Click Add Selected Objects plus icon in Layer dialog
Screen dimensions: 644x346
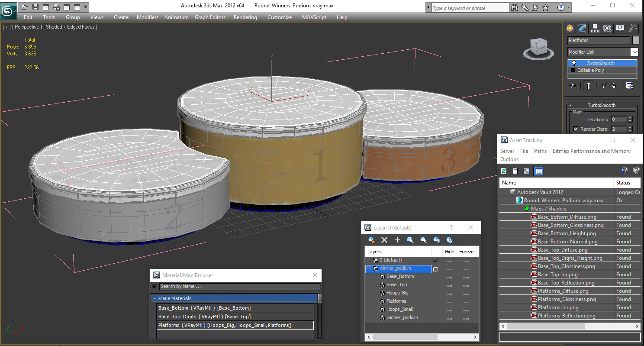click(x=397, y=240)
